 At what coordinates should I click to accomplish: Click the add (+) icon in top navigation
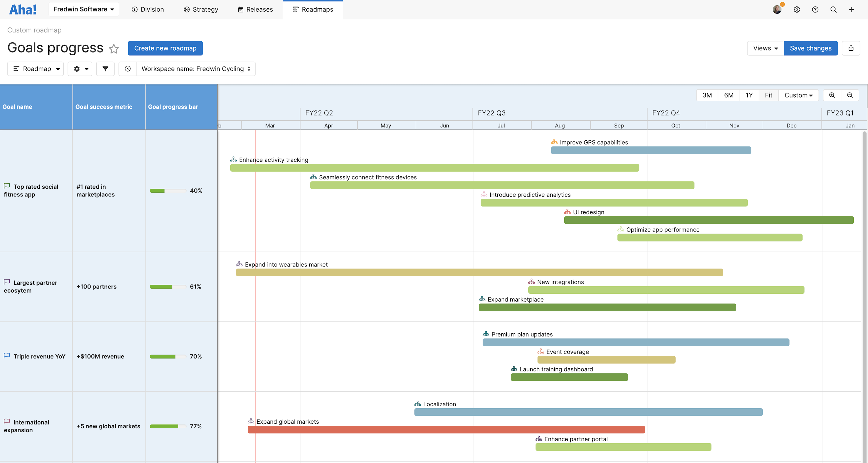pyautogui.click(x=852, y=10)
